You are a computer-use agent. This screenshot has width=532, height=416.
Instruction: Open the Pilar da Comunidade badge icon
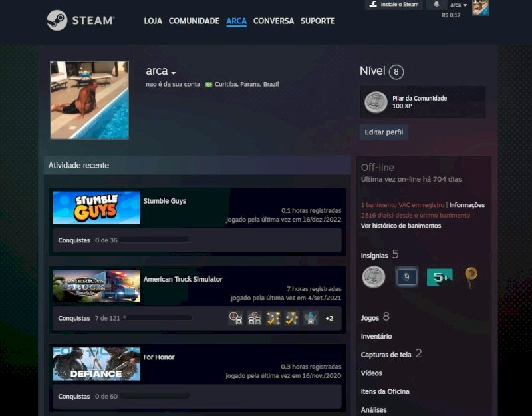click(x=376, y=103)
